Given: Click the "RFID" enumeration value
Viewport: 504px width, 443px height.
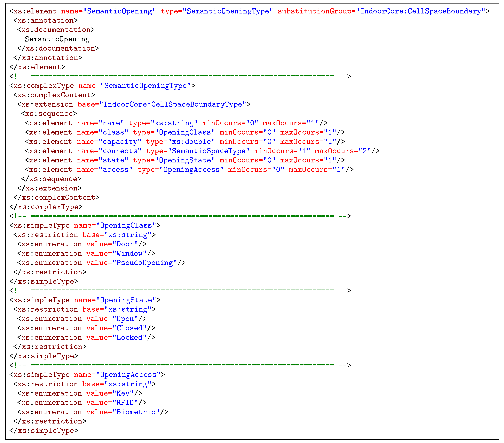Looking at the screenshot, I should click(125, 403).
